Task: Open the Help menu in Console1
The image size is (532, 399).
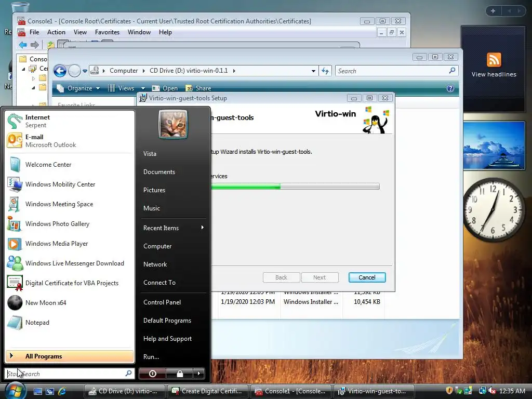Action: (x=165, y=32)
